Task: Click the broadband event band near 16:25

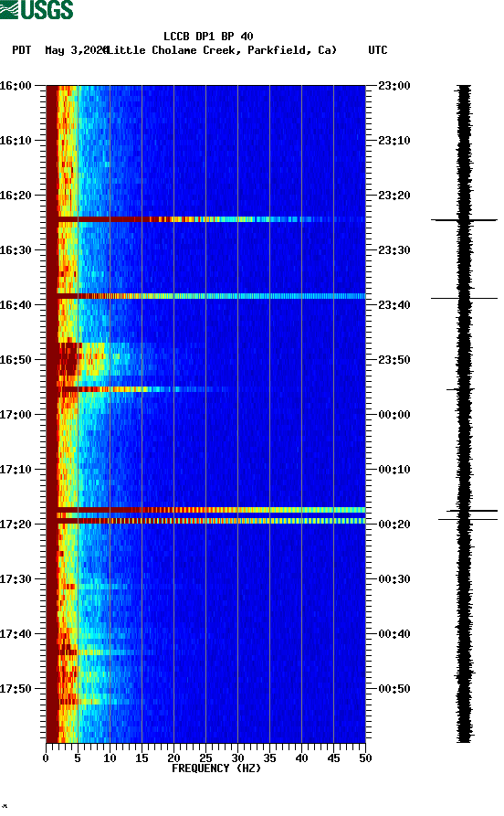Action: point(205,219)
